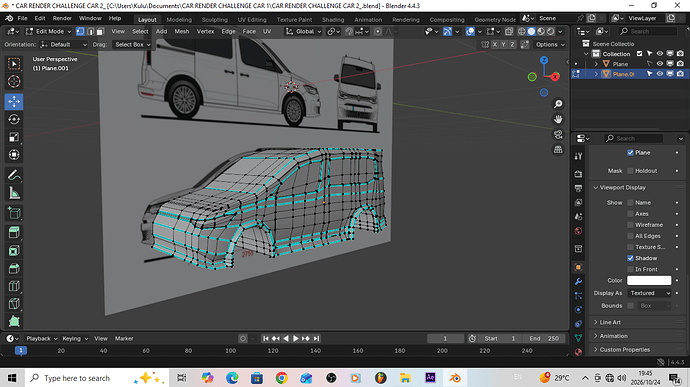The height and width of the screenshot is (387, 690).
Task: Collapse the Viewport Display panel
Action: coord(622,188)
